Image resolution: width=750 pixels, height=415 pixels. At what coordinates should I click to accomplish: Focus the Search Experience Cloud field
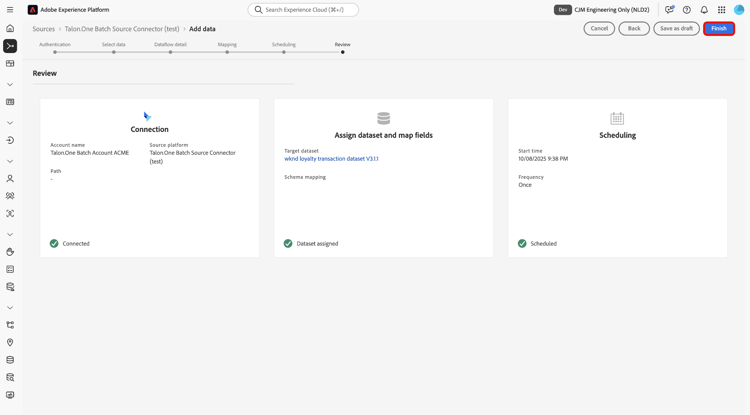click(x=303, y=10)
